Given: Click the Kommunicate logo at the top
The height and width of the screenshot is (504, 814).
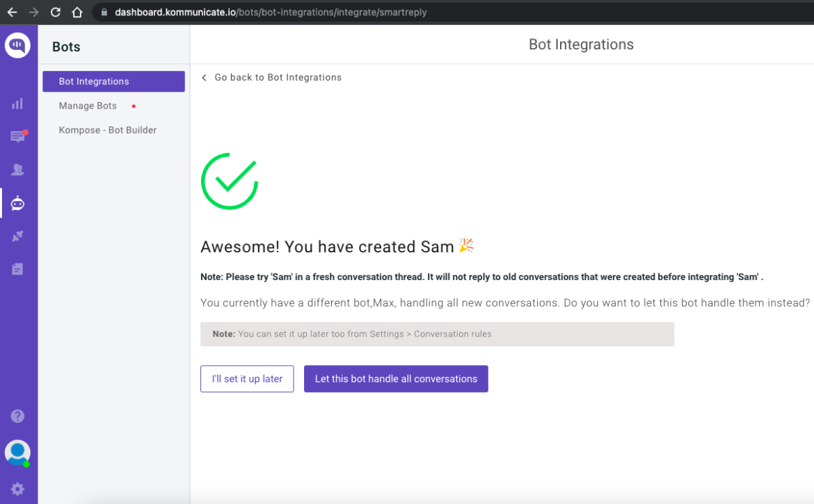Looking at the screenshot, I should [x=17, y=45].
